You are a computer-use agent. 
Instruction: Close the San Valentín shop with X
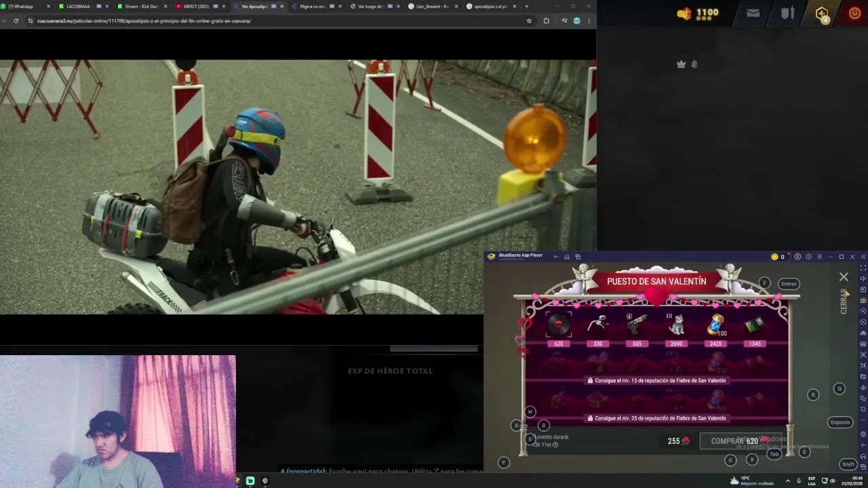click(844, 277)
